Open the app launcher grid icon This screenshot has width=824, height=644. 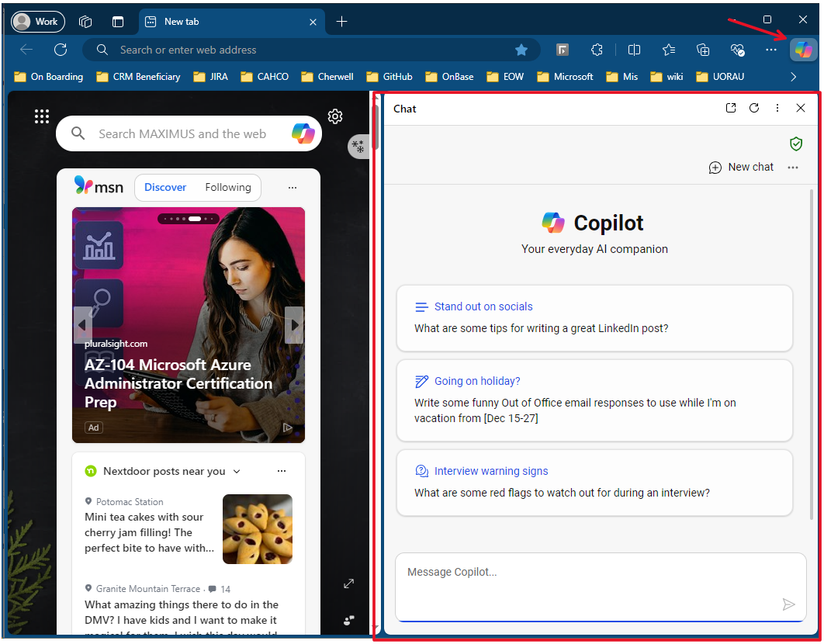tap(42, 116)
